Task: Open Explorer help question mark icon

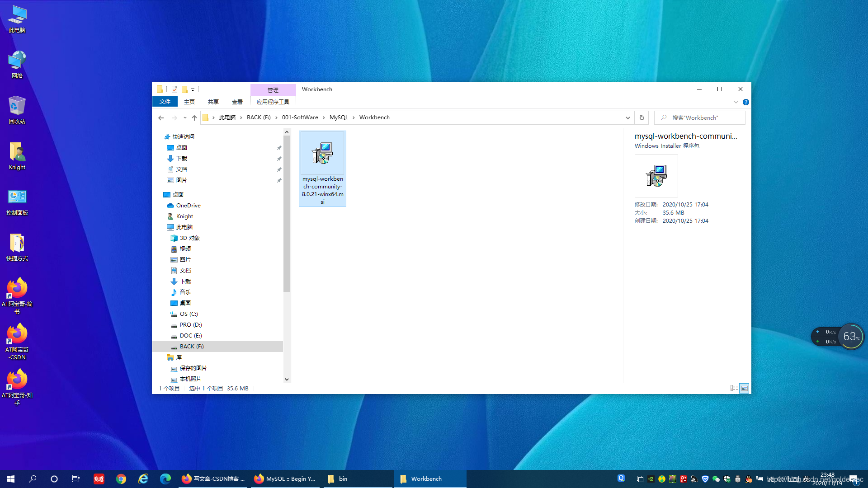Action: coord(746,102)
